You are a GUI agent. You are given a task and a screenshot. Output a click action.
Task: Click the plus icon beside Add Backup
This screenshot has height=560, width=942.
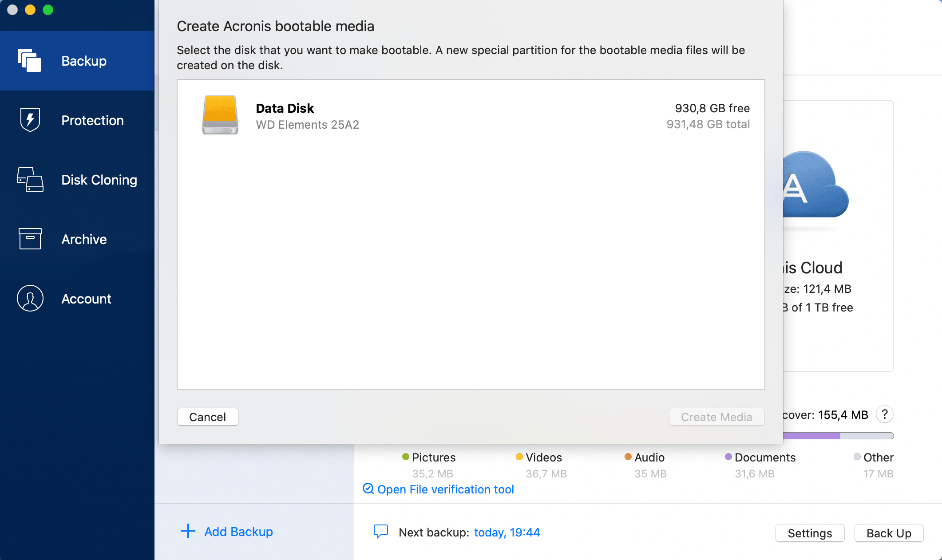point(188,531)
